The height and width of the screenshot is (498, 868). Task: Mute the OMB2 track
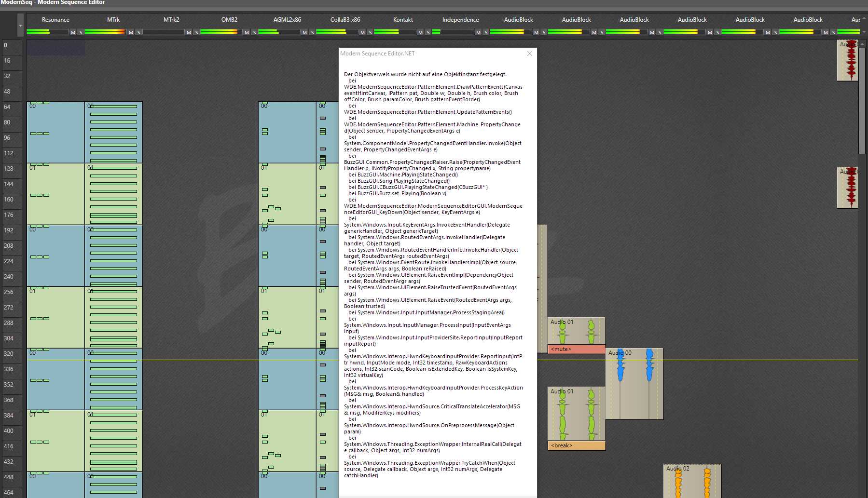click(x=247, y=32)
